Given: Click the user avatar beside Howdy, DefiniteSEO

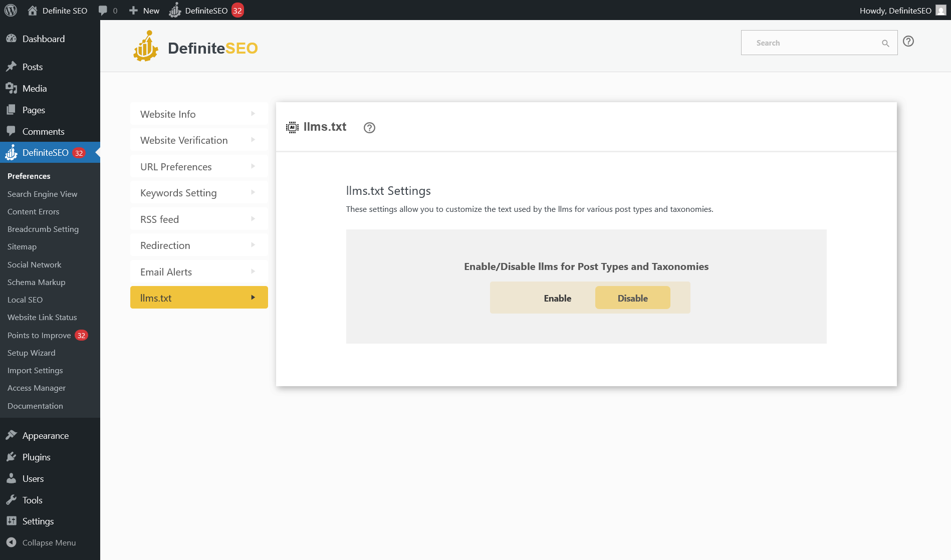Looking at the screenshot, I should (941, 10).
